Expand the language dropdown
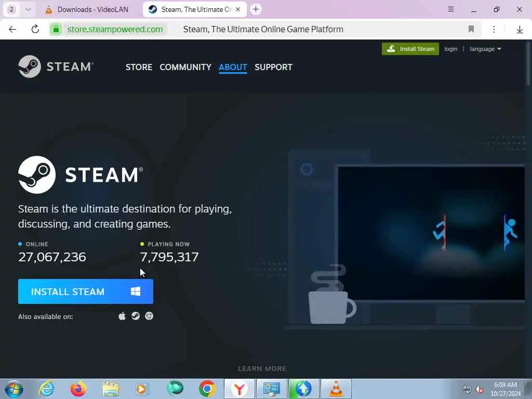532x399 pixels. [x=485, y=49]
